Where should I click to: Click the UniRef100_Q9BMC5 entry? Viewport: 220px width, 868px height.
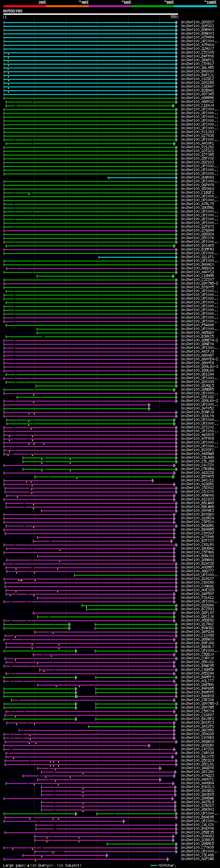point(197,844)
